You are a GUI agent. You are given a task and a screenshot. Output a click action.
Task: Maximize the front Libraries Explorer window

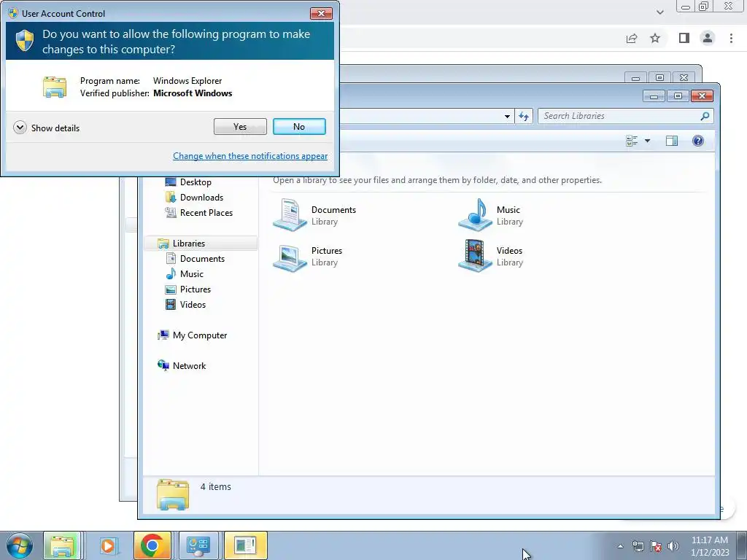678,96
